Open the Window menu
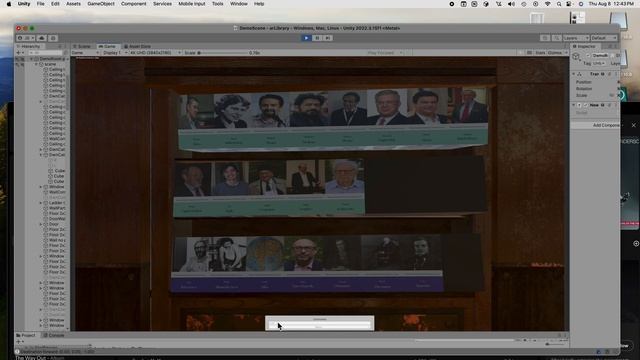 pos(239,4)
